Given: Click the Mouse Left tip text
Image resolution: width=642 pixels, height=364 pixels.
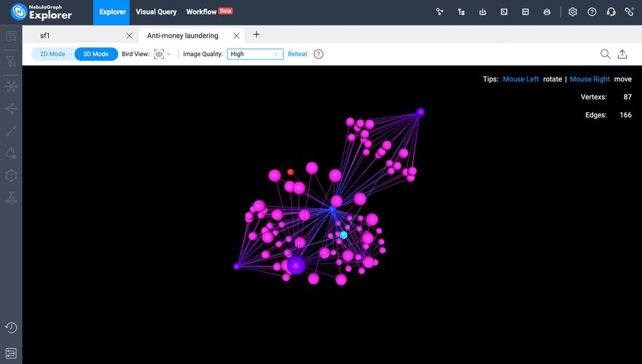Looking at the screenshot, I should (x=520, y=79).
